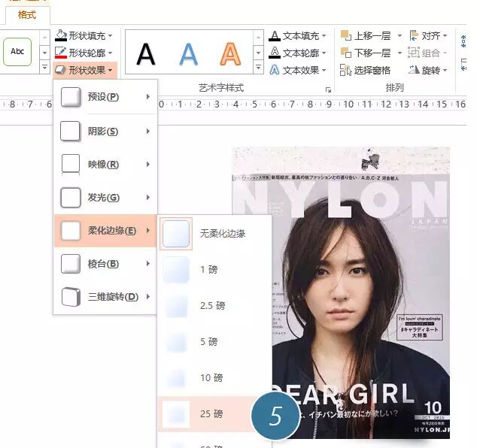Click the 三维旋转 3D rotation preview icon
The height and width of the screenshot is (448, 477).
pos(71,297)
